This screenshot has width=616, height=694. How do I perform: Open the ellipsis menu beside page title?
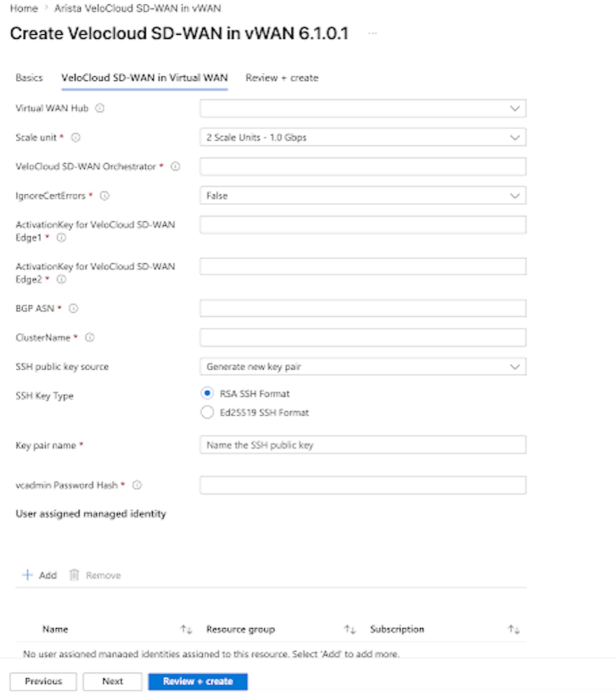tap(373, 33)
